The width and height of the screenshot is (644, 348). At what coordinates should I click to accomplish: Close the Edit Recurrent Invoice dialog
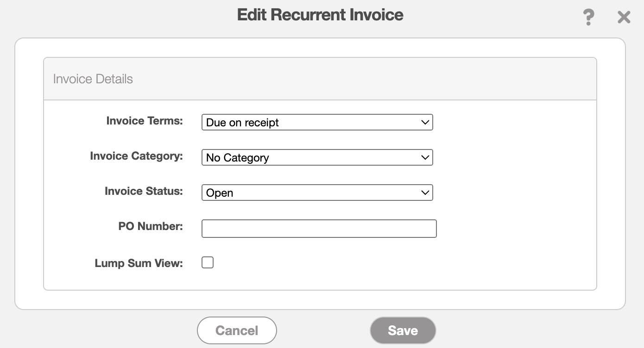(x=624, y=18)
